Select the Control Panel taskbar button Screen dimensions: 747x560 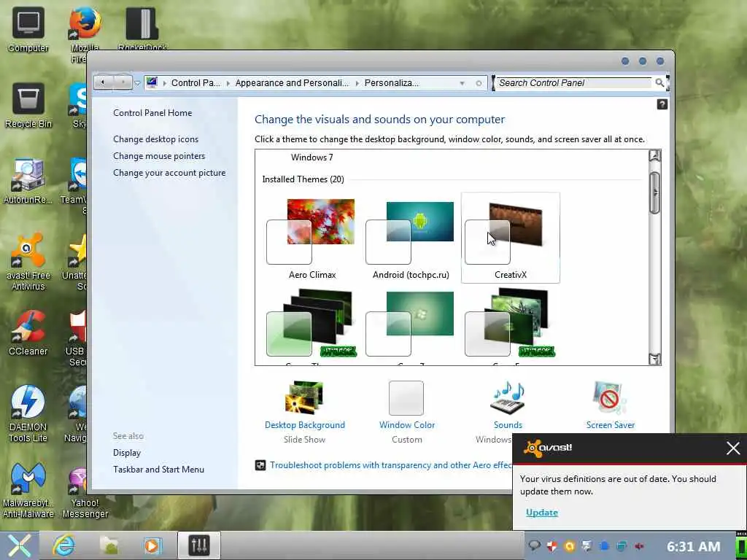(199, 545)
